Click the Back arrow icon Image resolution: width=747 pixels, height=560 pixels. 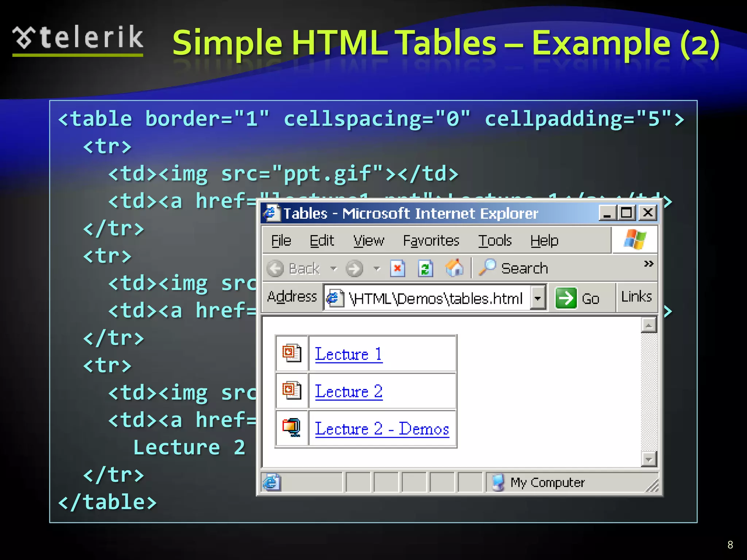coord(275,269)
